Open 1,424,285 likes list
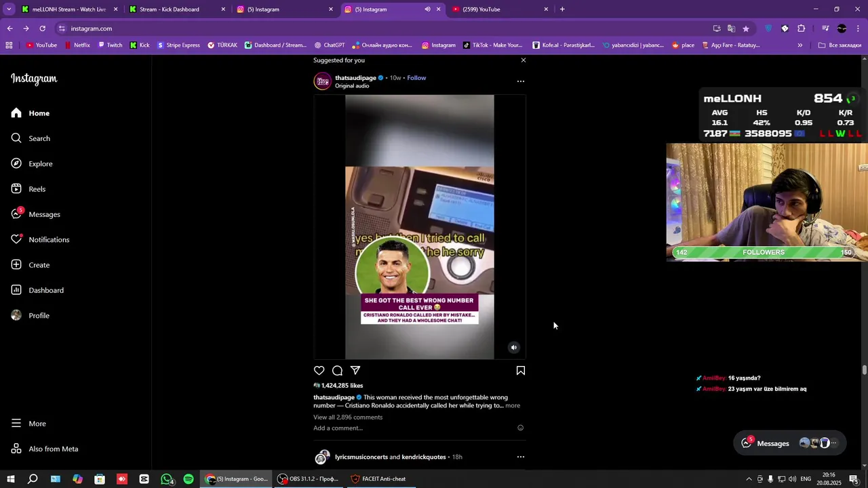Image resolution: width=868 pixels, height=488 pixels. tap(342, 386)
